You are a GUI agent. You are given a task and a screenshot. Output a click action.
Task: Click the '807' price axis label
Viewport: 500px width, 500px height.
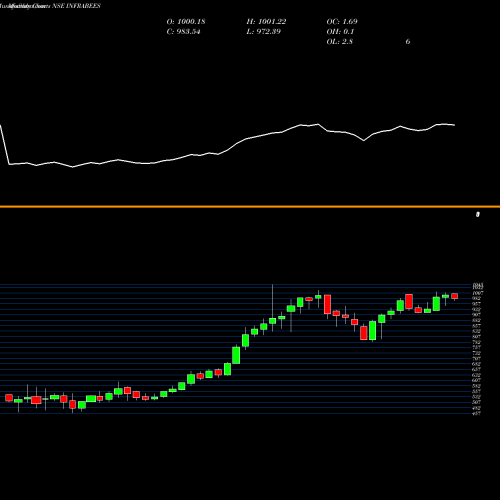(477, 337)
